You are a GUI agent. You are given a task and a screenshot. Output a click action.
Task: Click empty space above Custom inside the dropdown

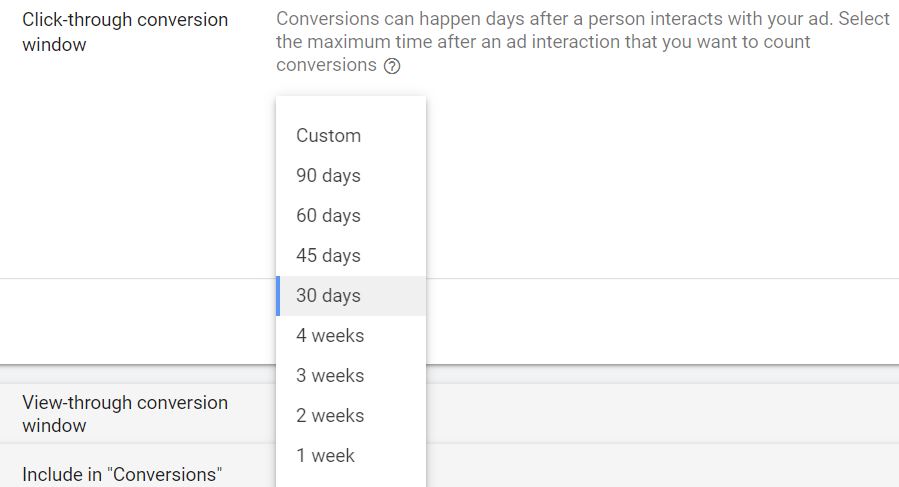(x=350, y=107)
